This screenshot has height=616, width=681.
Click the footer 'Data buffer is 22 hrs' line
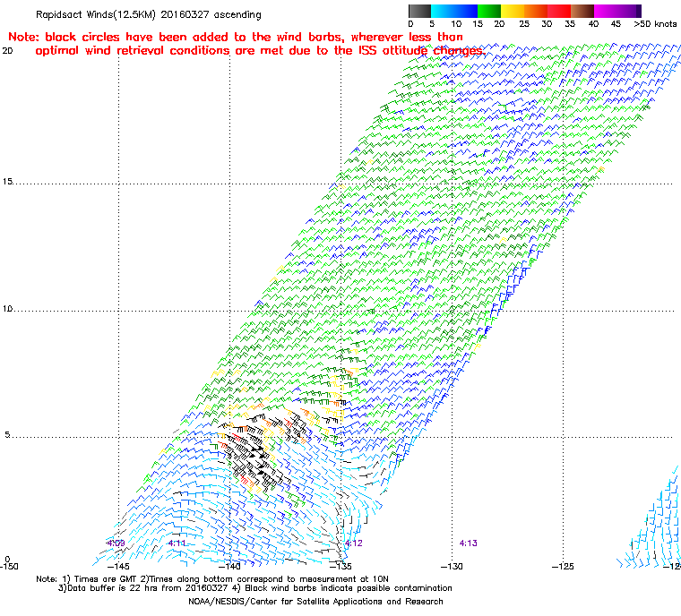click(255, 588)
